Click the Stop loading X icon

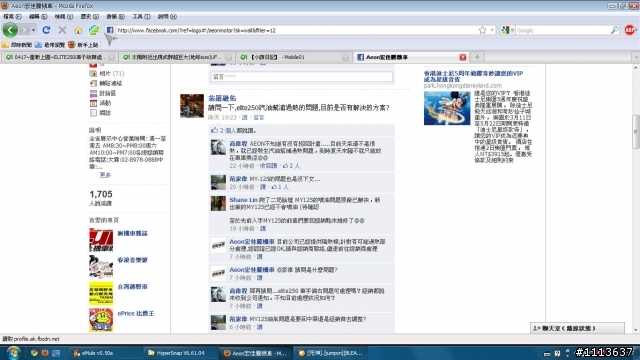click(x=62, y=30)
